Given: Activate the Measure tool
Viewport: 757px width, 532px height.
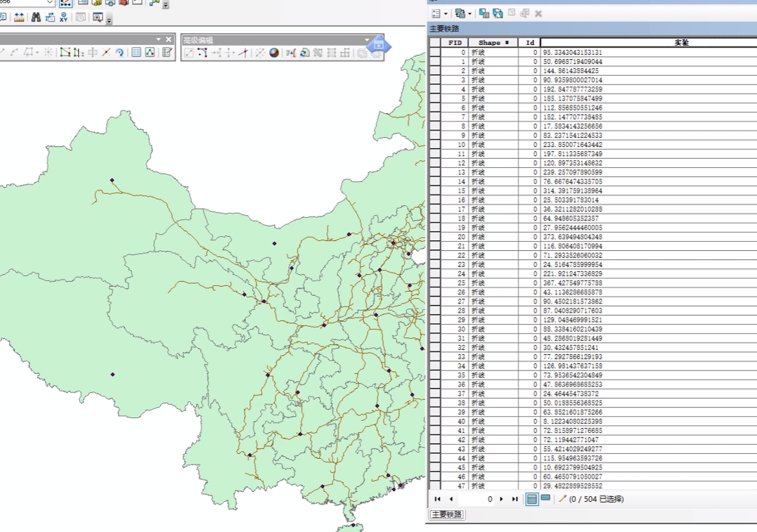Looking at the screenshot, I should coord(18,17).
